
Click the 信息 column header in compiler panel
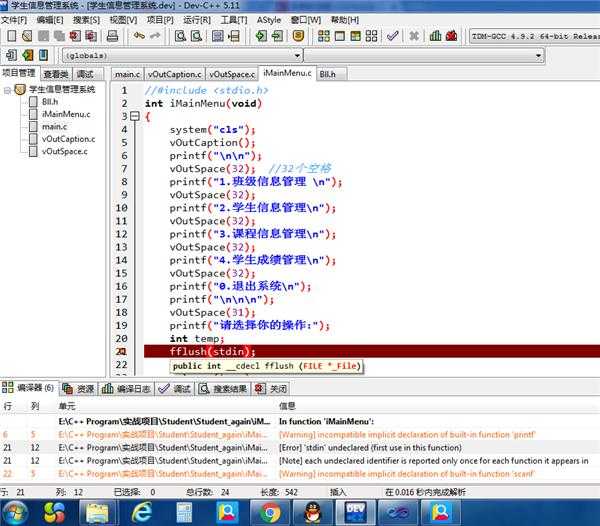[x=287, y=406]
